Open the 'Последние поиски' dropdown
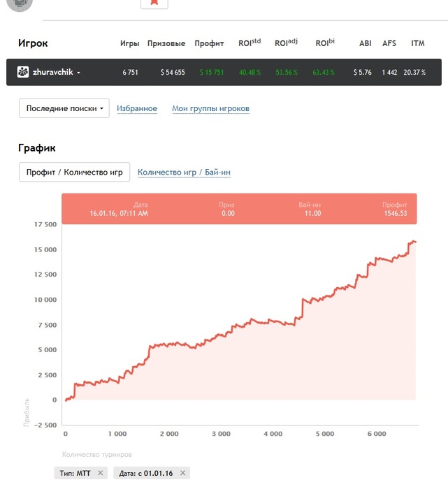This screenshot has height=489, width=448. coord(64,108)
